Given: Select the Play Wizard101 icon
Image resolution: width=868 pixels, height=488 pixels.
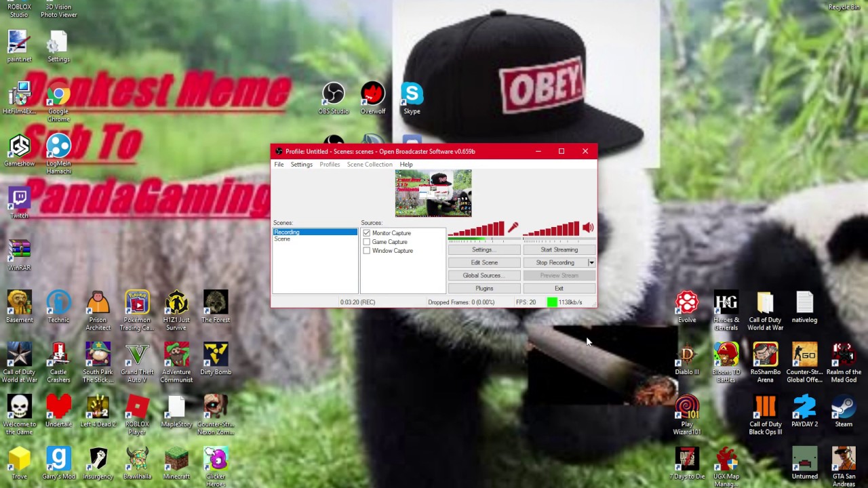Looking at the screenshot, I should [686, 415].
